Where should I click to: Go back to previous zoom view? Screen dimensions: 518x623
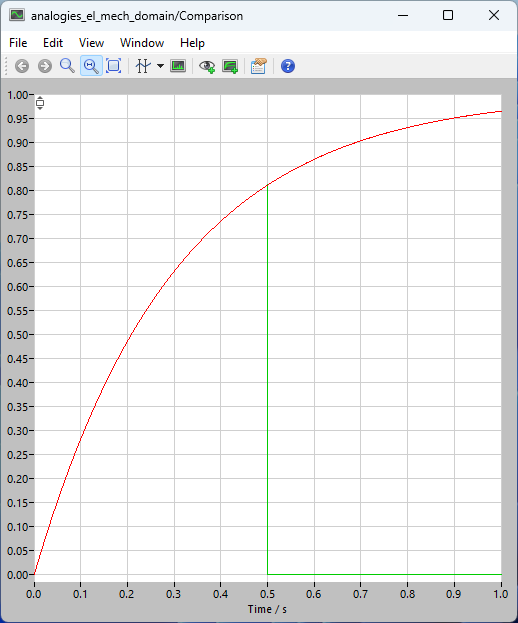pos(22,66)
